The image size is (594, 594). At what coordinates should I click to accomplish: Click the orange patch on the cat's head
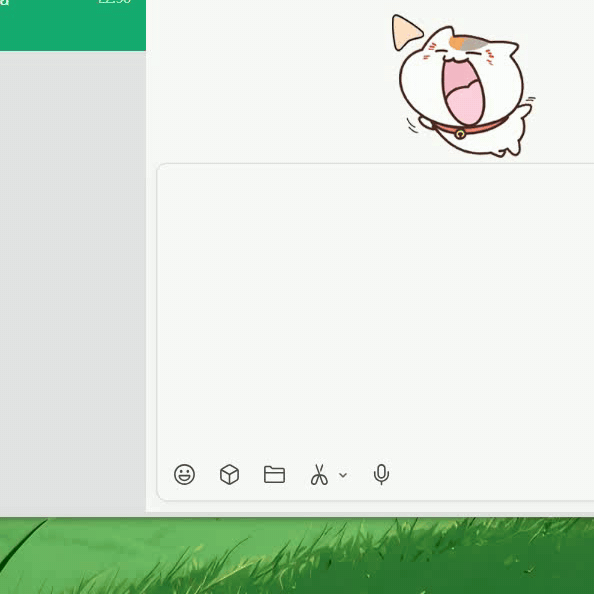pyautogui.click(x=457, y=43)
